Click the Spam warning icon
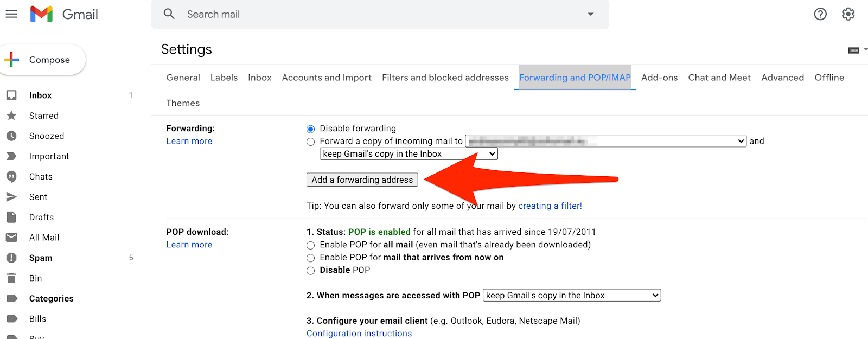 click(x=11, y=258)
